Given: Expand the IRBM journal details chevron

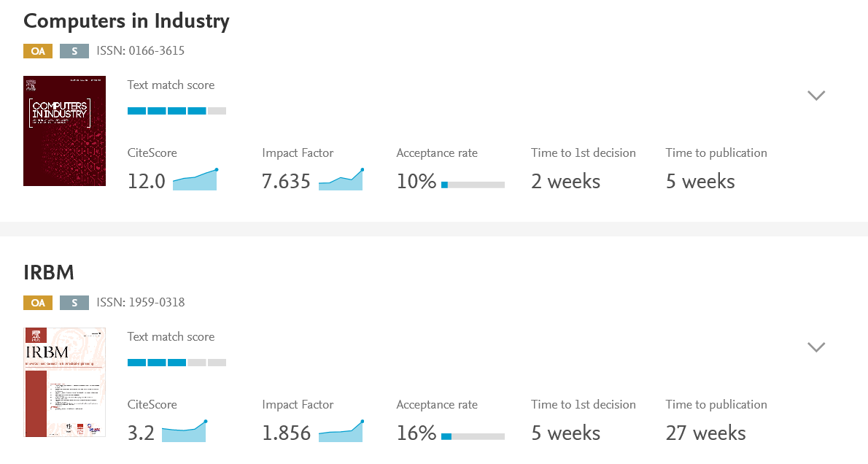Looking at the screenshot, I should pyautogui.click(x=816, y=347).
